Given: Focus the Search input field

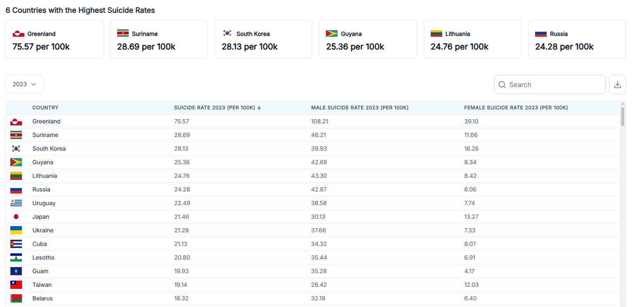Looking at the screenshot, I should pos(550,85).
